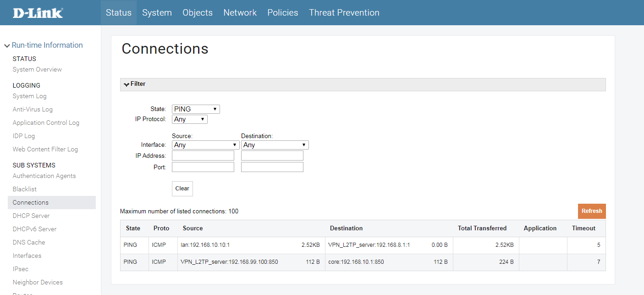
Task: Collapse Run-time Information sidebar group
Action: 43,45
